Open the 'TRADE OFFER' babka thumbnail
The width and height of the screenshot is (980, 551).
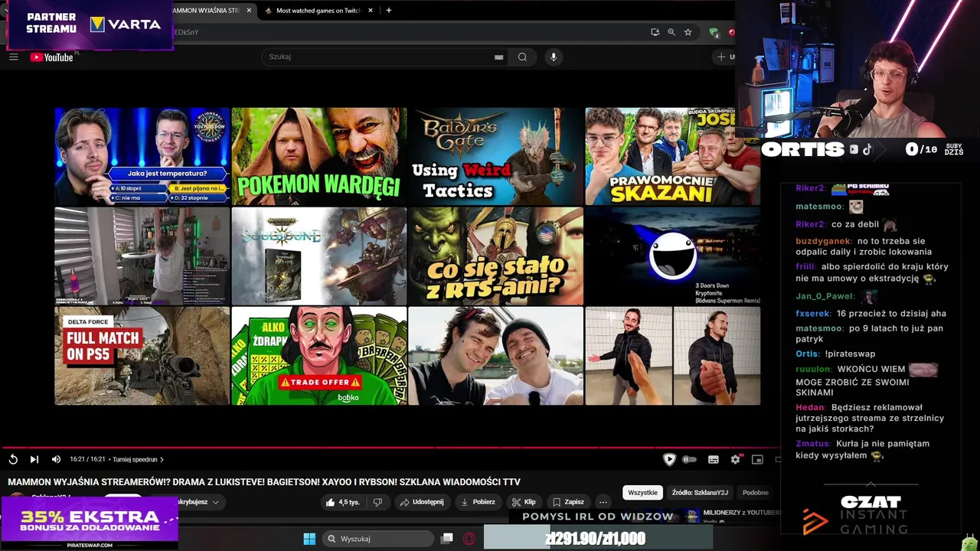pyautogui.click(x=319, y=356)
